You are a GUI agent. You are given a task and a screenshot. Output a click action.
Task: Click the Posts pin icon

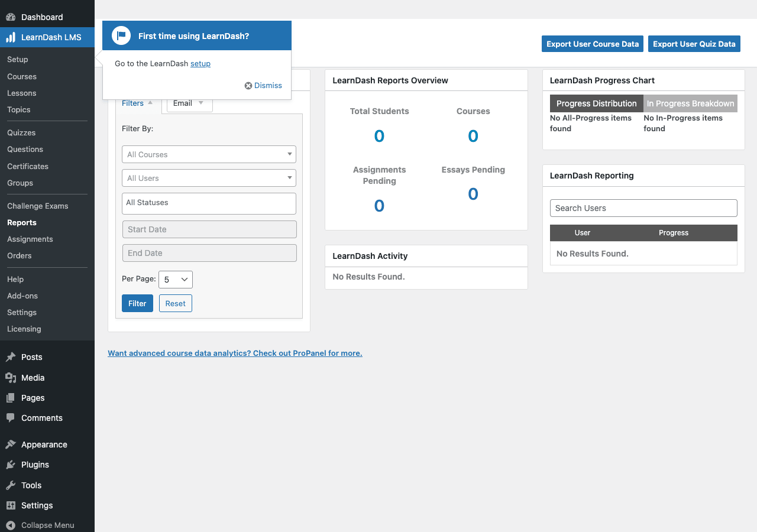tap(11, 357)
